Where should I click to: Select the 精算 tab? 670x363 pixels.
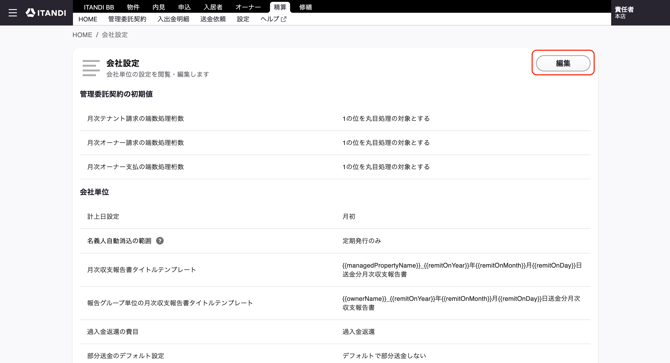[x=280, y=7]
